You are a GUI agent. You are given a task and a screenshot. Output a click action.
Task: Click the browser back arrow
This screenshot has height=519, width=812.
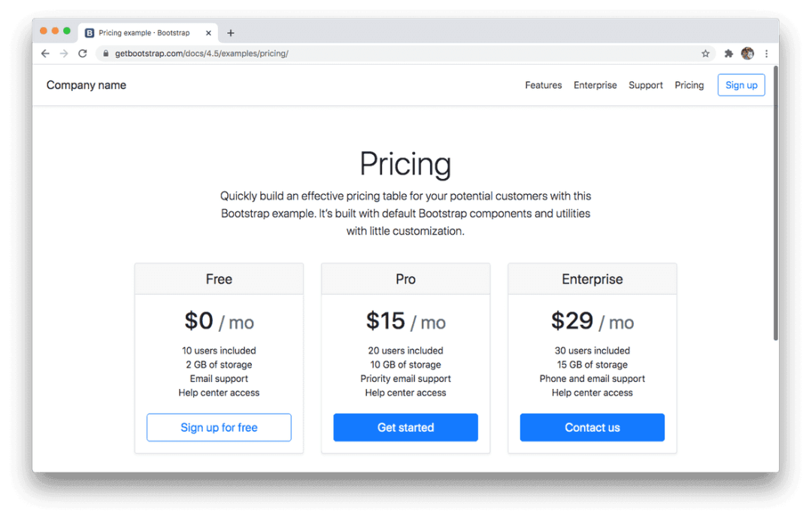click(x=45, y=53)
